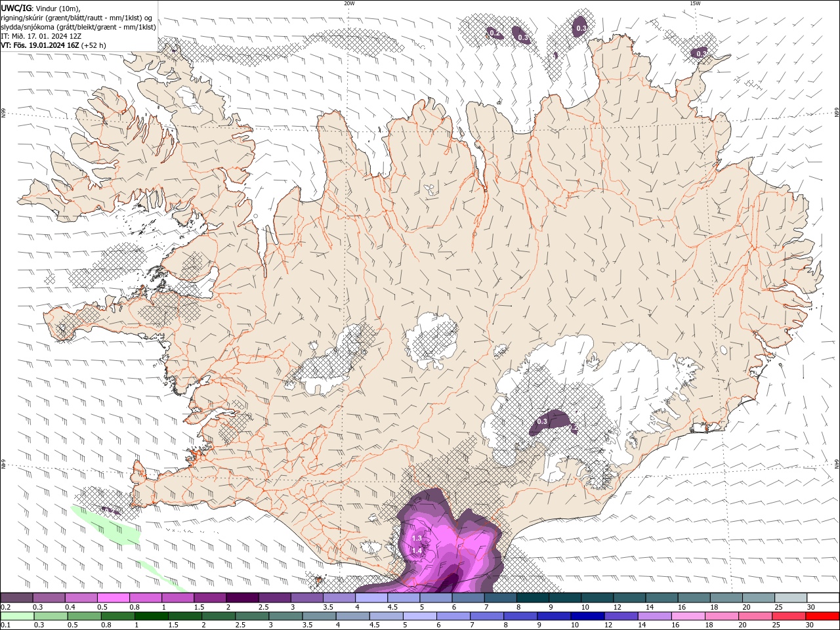Viewport: 840px width, 630px height.
Task: Select the lower legend swatch labeled 1.5
Action: (x=184, y=616)
